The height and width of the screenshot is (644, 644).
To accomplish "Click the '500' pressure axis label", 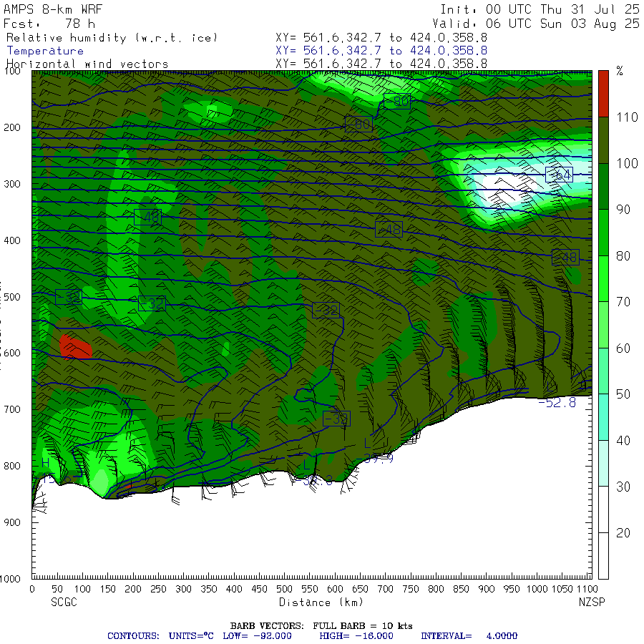I will 12,297.
